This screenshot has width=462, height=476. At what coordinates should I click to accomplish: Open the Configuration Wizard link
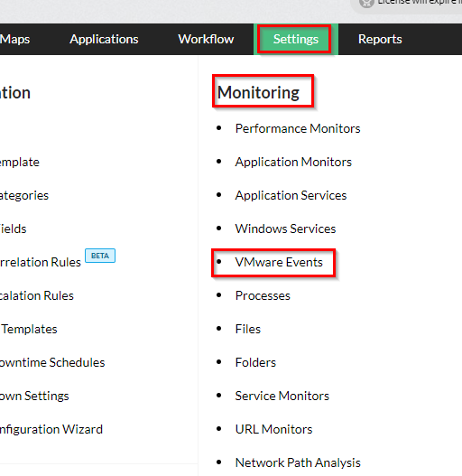click(x=51, y=430)
